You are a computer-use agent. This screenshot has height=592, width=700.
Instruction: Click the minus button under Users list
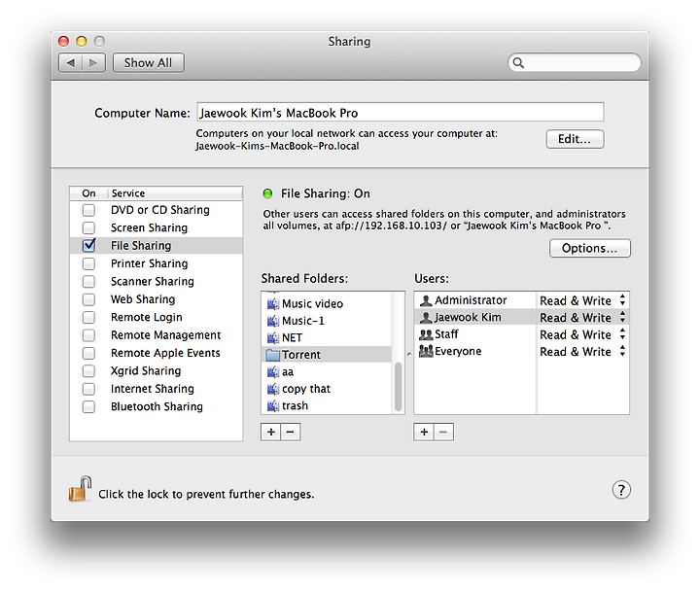[x=443, y=432]
